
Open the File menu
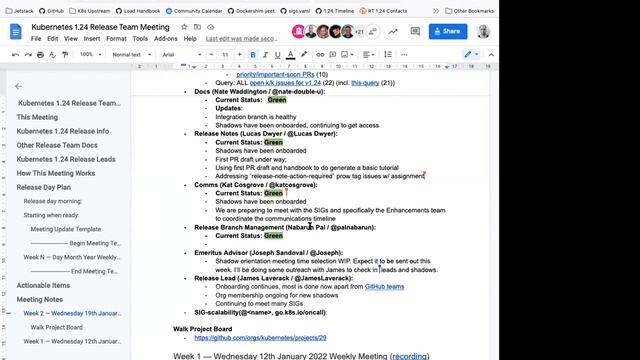tap(36, 39)
